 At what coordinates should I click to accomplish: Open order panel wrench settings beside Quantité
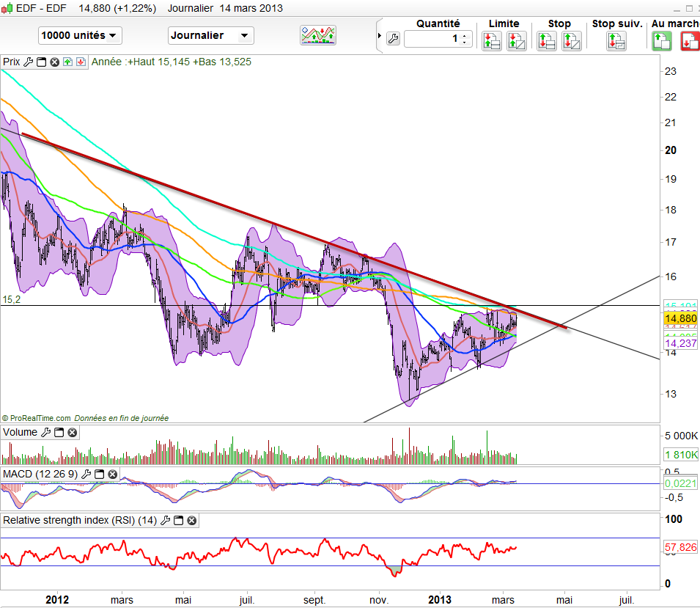click(x=392, y=39)
